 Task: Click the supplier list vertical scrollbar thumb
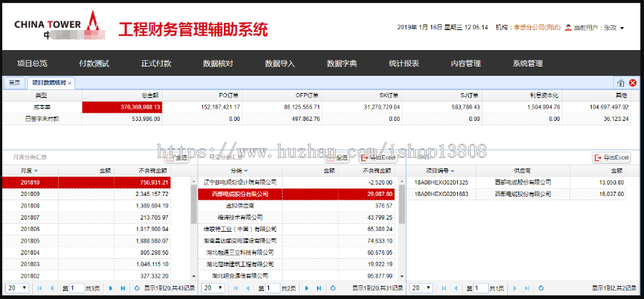coord(402,205)
